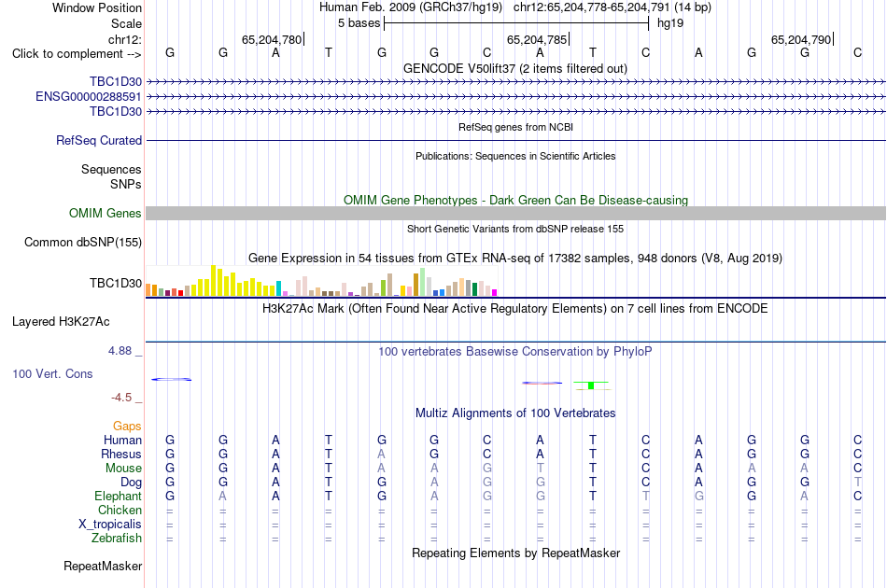
Task: Click the green conservation mark in PhyloP track
Action: pyautogui.click(x=591, y=385)
